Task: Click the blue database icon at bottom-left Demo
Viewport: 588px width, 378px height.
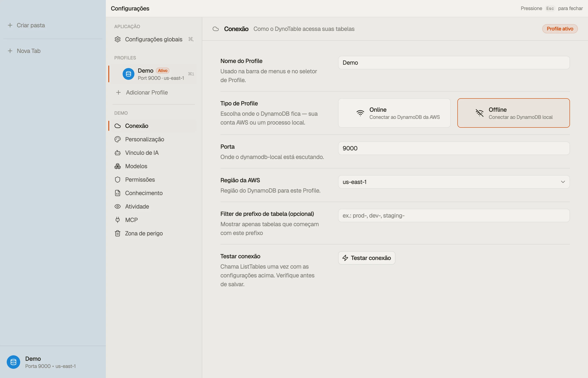Action: [13, 362]
